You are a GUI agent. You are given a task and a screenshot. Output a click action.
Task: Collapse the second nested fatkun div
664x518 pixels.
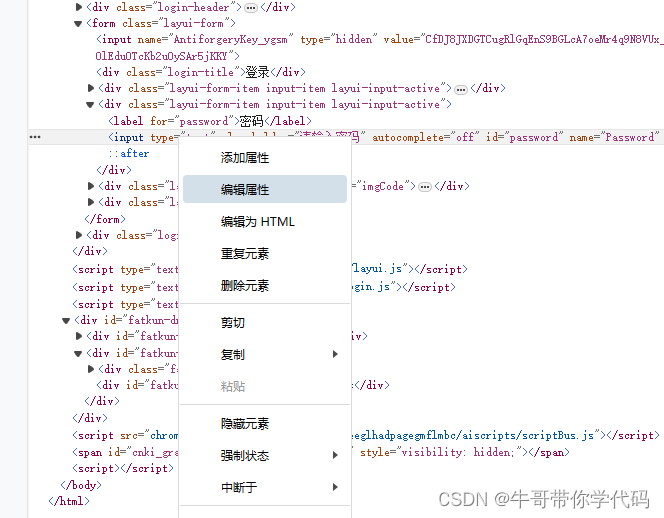click(x=78, y=353)
